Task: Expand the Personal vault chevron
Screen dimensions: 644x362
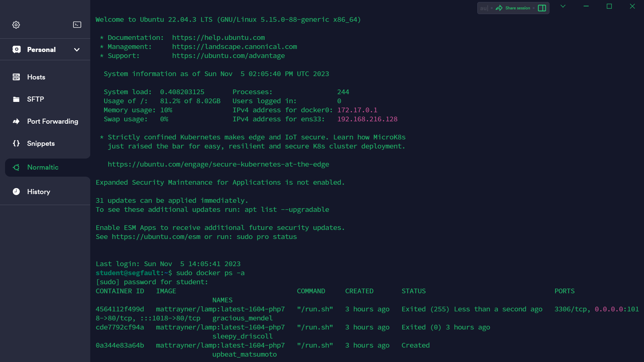Action: (77, 50)
